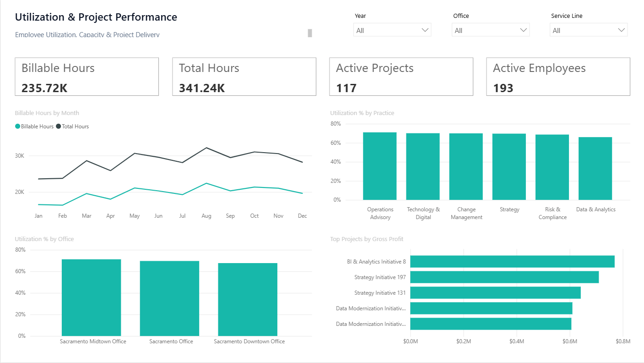Click the 193 active employees value
This screenshot has height=363, width=644.
[503, 88]
